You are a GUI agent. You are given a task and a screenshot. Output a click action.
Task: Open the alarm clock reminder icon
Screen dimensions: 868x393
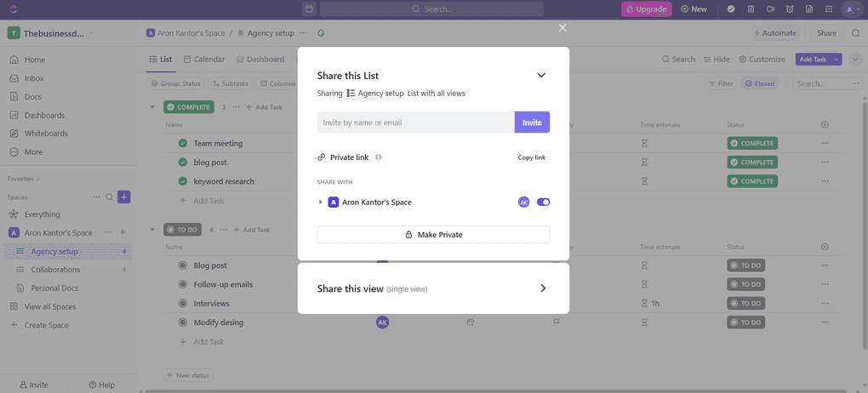(790, 9)
